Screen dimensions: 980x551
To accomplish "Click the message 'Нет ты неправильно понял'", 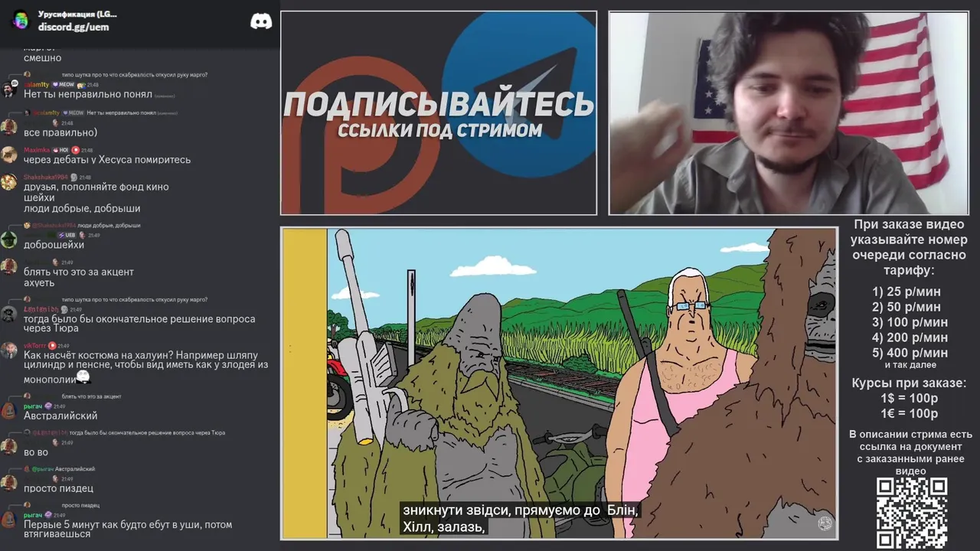I will tap(88, 94).
